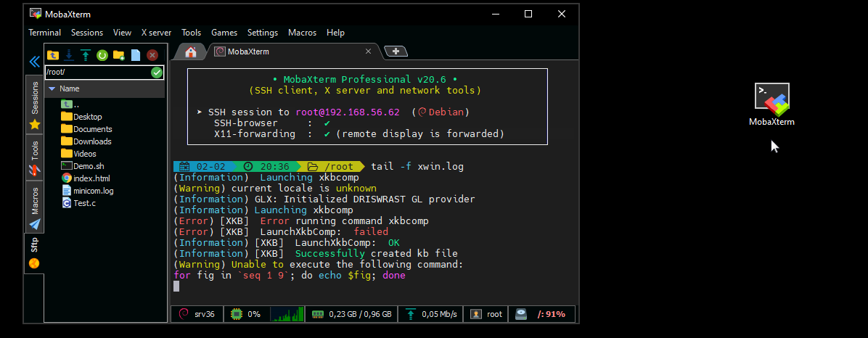Viewport: 868px width, 338px height.
Task: Open the Tools sidebar tab
Action: tap(35, 157)
